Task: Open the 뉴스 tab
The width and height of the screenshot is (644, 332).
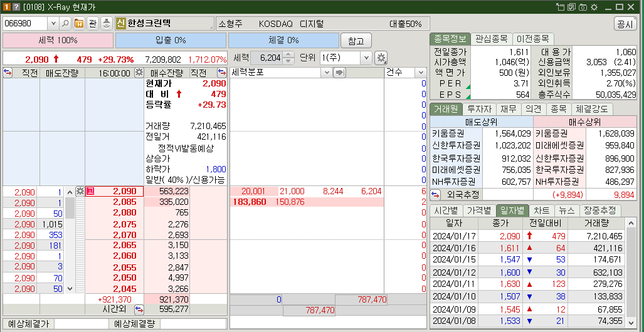Action: pyautogui.click(x=566, y=210)
